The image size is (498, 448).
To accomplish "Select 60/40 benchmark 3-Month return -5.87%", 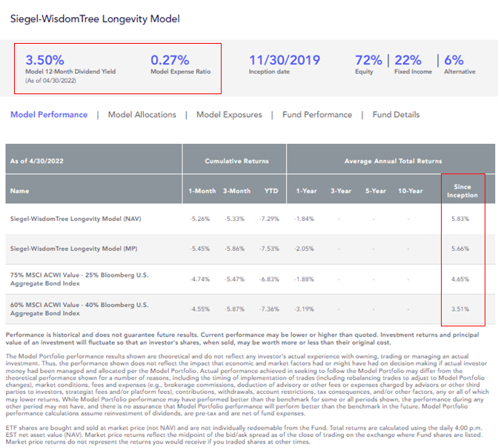I will click(x=234, y=309).
